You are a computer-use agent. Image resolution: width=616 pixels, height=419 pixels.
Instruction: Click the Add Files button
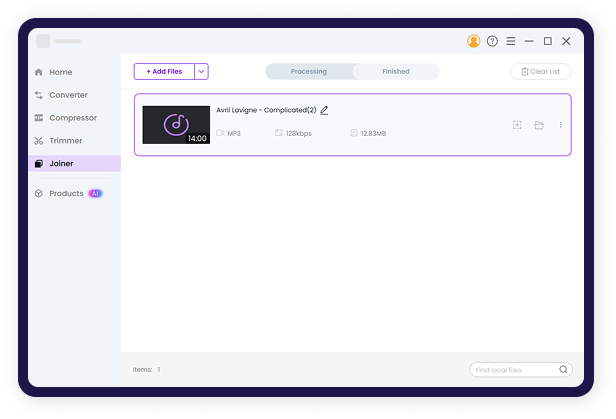[164, 71]
